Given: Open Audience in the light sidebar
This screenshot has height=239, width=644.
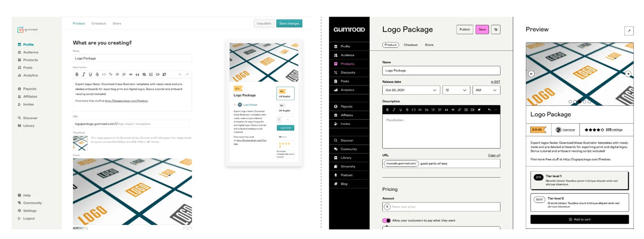Looking at the screenshot, I should (28, 52).
